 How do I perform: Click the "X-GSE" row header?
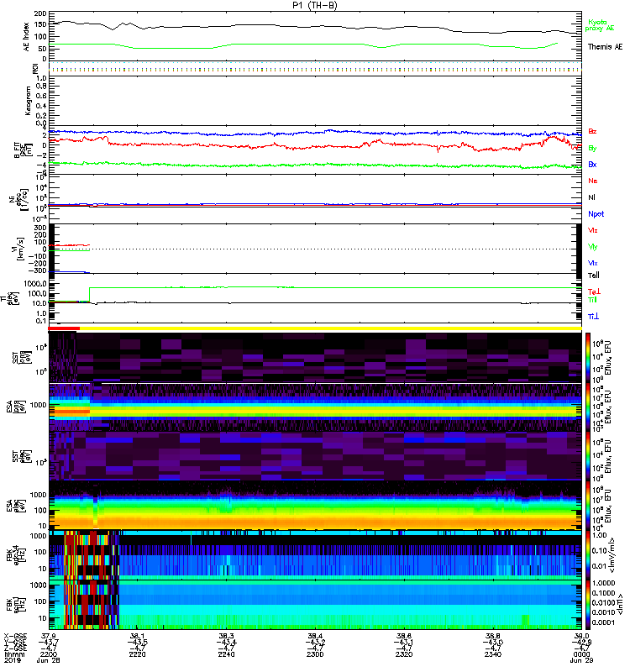tap(13, 636)
